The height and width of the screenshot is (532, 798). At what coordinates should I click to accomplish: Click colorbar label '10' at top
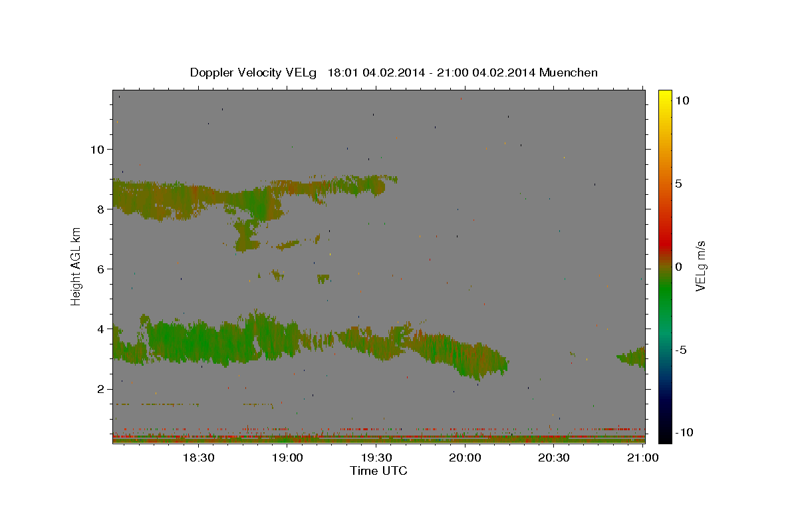pyautogui.click(x=682, y=100)
